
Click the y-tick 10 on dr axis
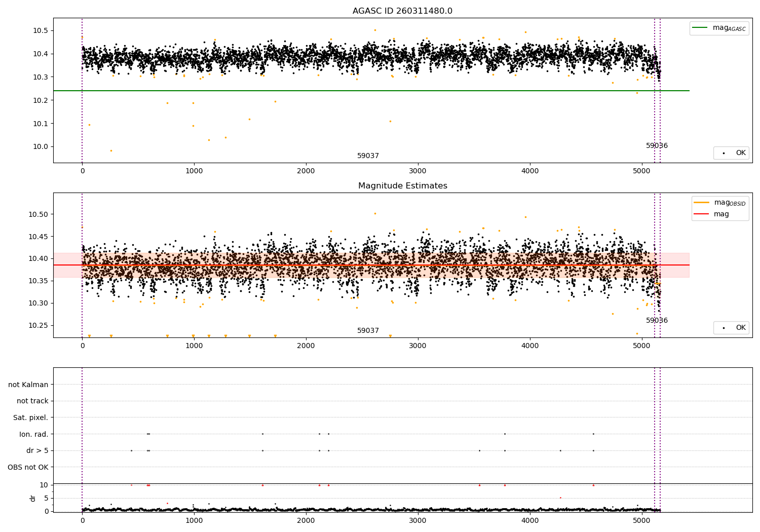click(44, 485)
